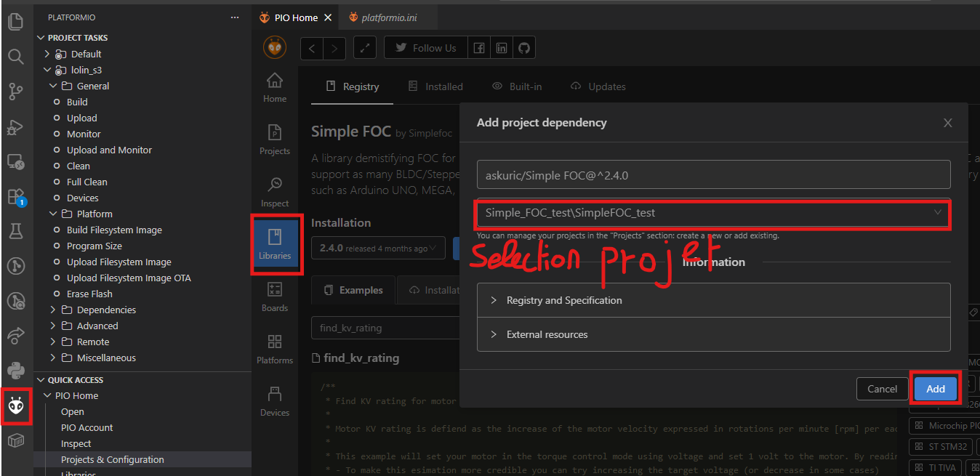The image size is (980, 476).
Task: Open the Explorer files icon
Action: (15, 21)
